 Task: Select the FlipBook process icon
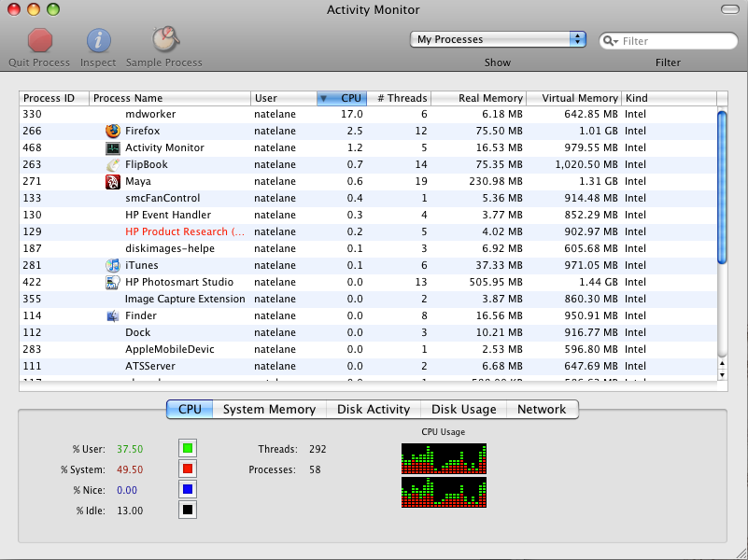(x=113, y=164)
